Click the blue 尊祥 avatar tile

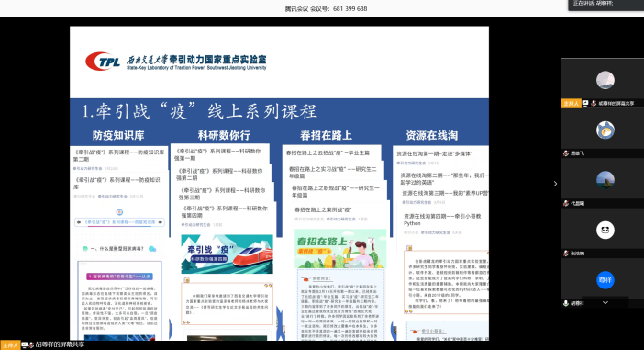605,280
